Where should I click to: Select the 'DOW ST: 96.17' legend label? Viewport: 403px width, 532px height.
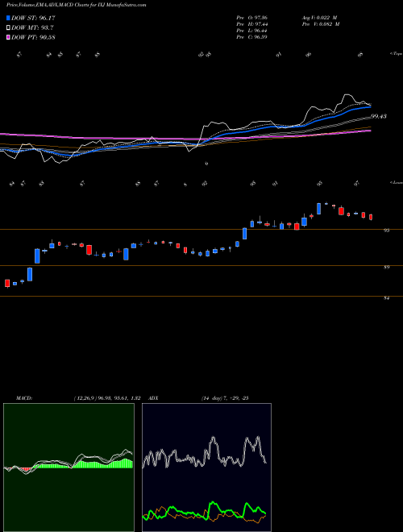[33, 18]
